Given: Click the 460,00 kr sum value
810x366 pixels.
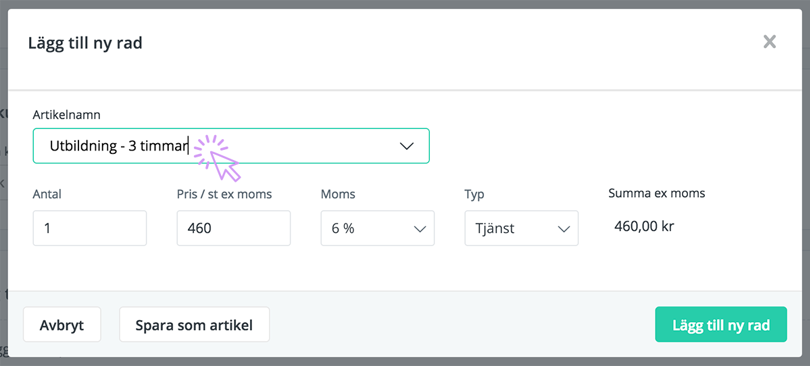Looking at the screenshot, I should [x=644, y=226].
